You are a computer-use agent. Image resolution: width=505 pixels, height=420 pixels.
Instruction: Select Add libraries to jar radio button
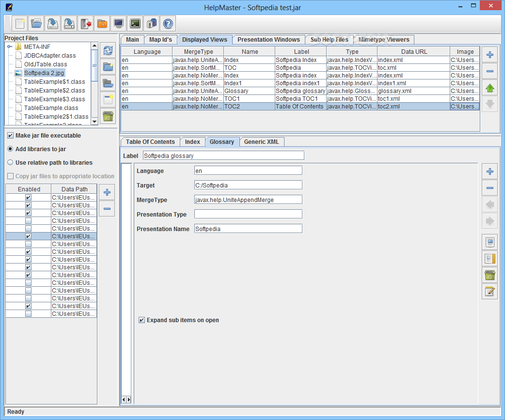pos(10,149)
